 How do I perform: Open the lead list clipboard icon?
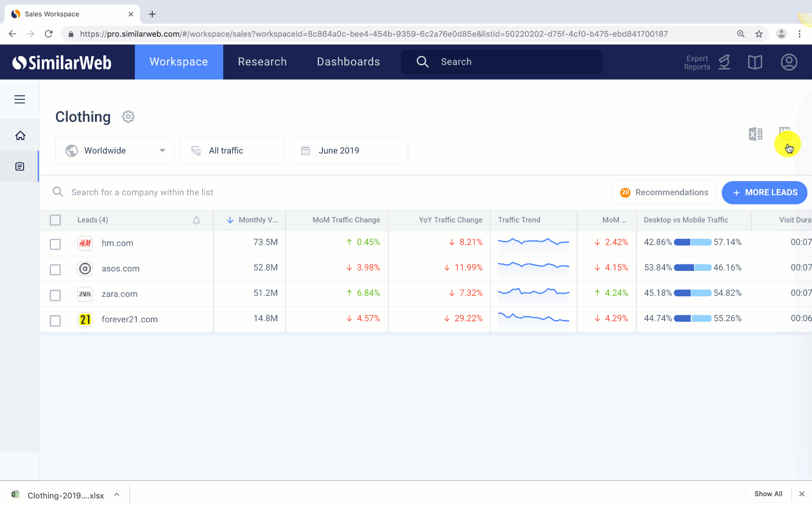20,166
